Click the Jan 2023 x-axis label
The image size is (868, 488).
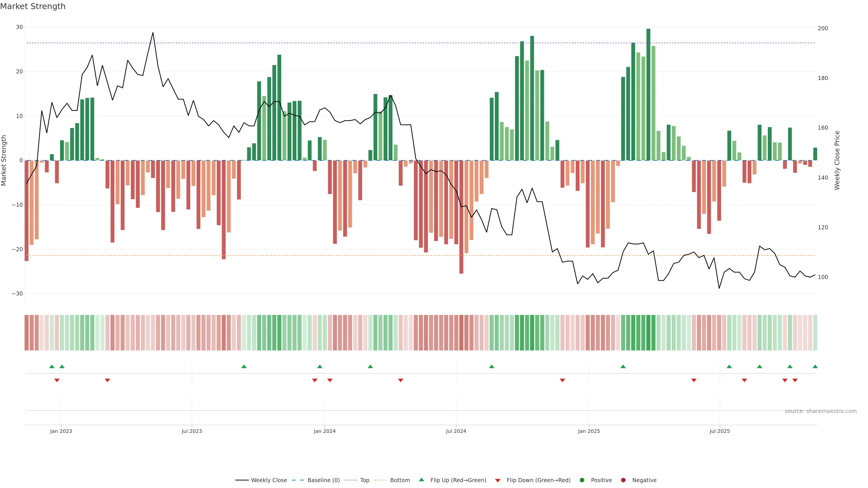click(61, 431)
